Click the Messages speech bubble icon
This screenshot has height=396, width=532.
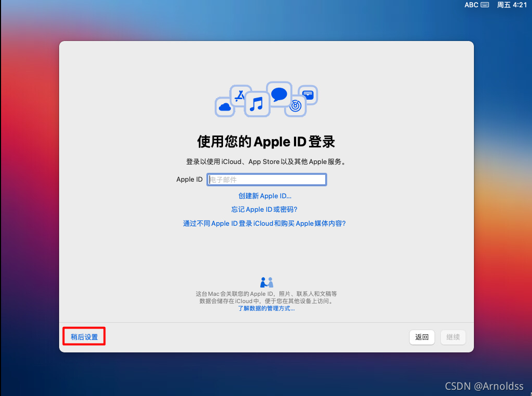pyautogui.click(x=279, y=94)
